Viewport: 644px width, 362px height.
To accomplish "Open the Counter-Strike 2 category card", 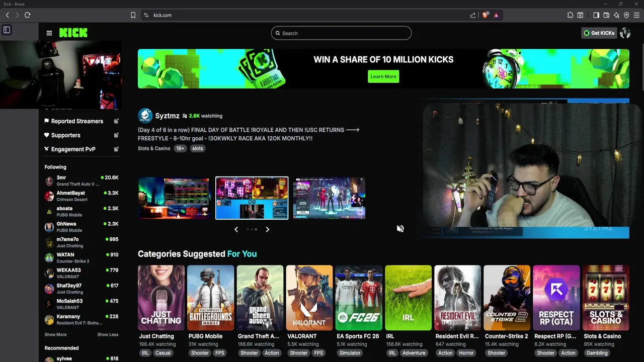I will point(507,298).
